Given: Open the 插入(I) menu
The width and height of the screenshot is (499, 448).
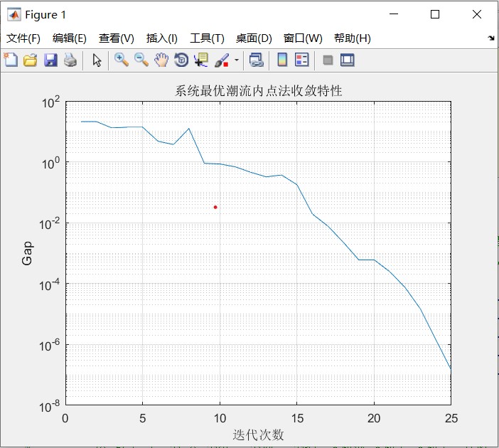Looking at the screenshot, I should pos(161,38).
